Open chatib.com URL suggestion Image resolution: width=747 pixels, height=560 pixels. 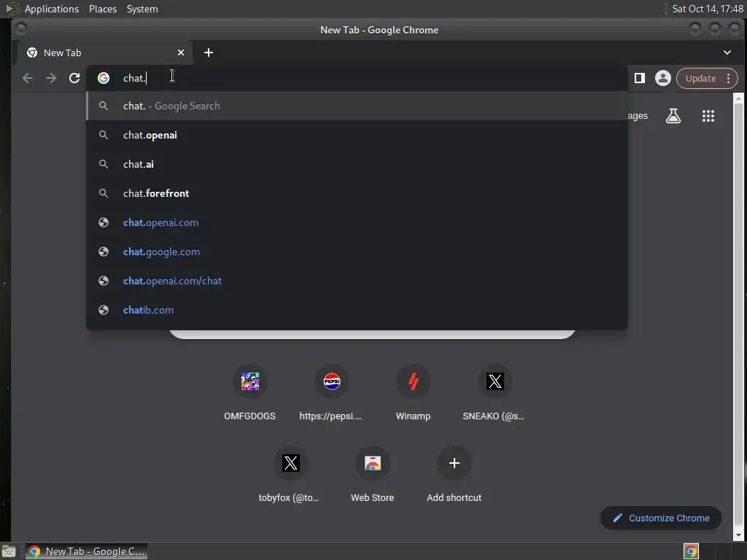point(357,310)
